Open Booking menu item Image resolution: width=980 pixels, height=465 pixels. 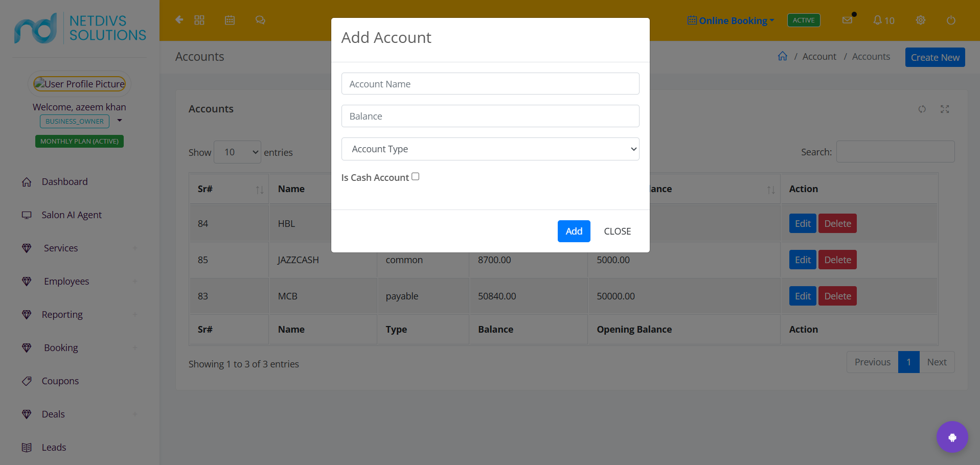(x=61, y=348)
